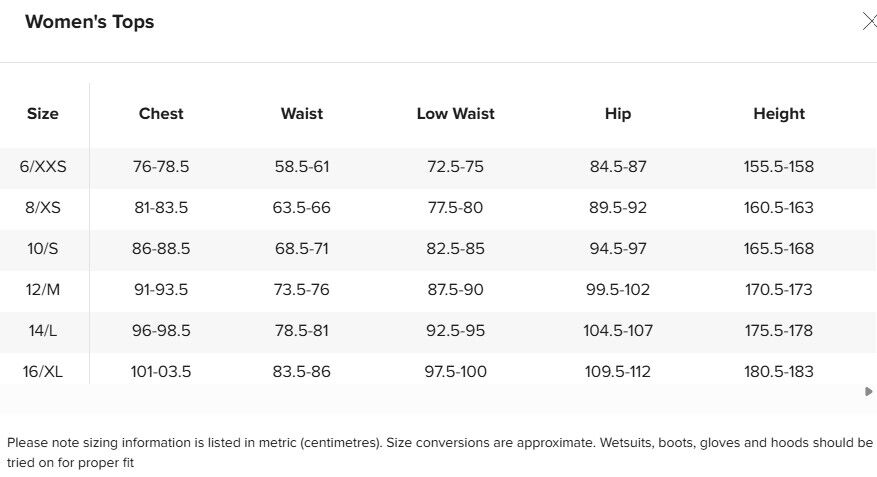Click the Chest column header
This screenshot has width=877, height=477.
pos(161,114)
